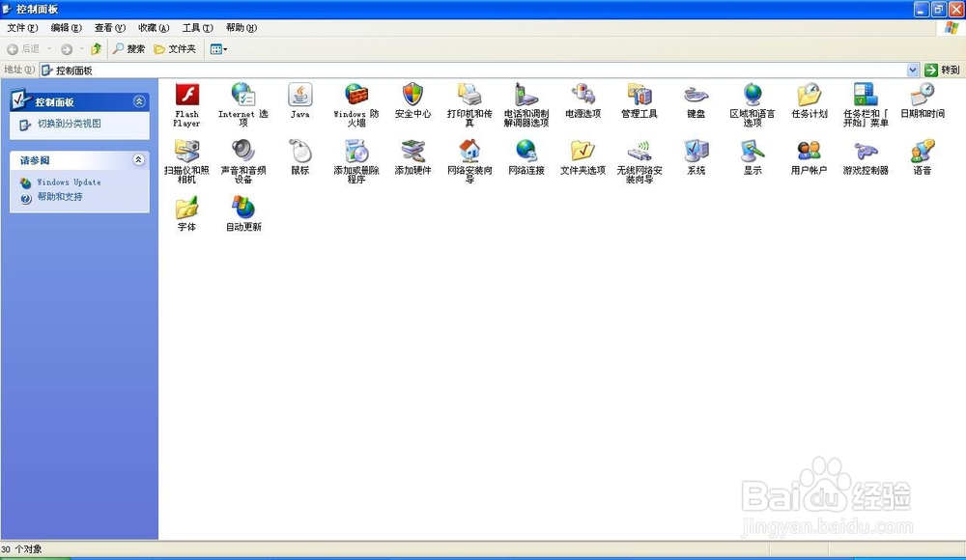Open the Java control panel applet
This screenshot has height=560, width=966.
299,97
